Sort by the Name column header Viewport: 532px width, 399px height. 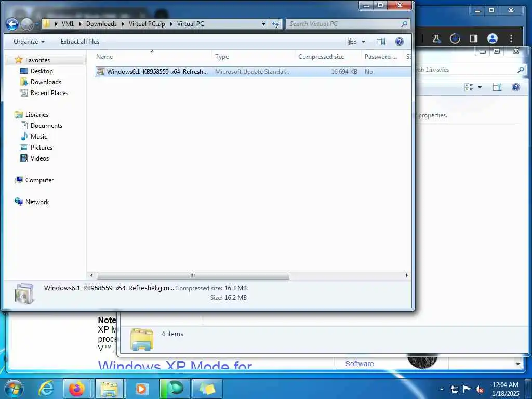[104, 57]
